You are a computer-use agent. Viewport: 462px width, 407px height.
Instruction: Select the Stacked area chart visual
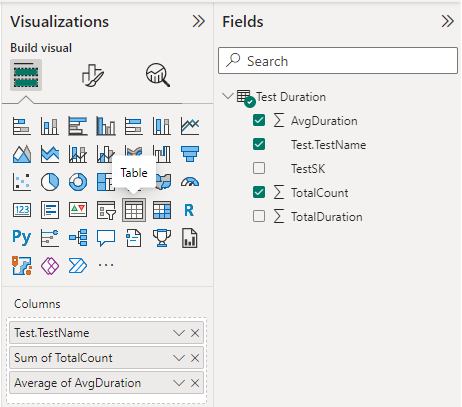coord(50,154)
